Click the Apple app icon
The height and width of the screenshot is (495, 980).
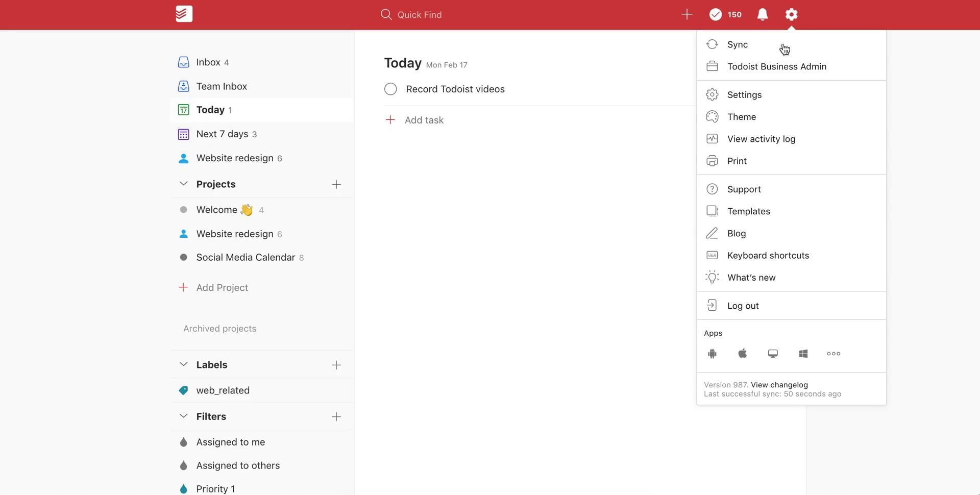pos(742,354)
